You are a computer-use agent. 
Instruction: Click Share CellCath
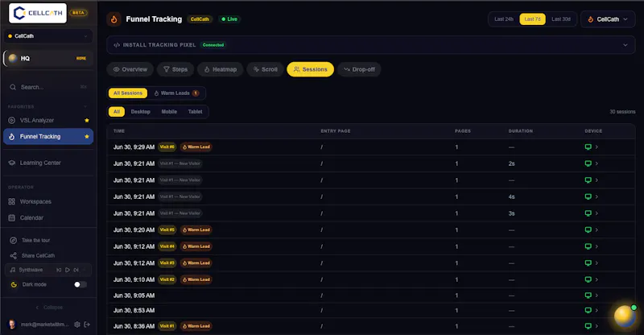38,255
